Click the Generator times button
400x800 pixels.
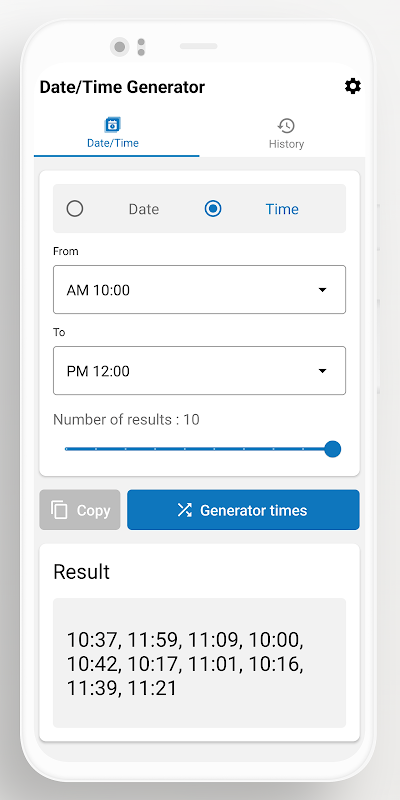tap(243, 510)
